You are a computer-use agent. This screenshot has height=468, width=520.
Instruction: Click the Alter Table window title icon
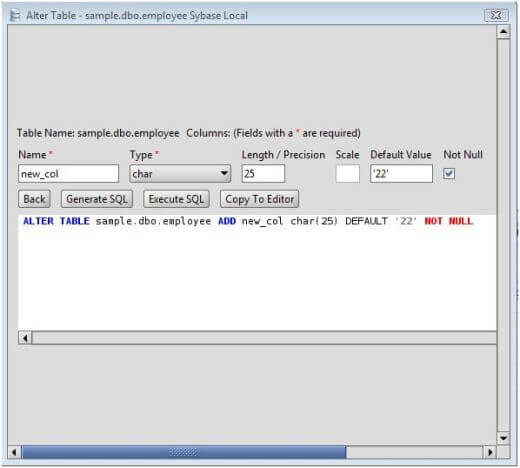click(x=15, y=16)
